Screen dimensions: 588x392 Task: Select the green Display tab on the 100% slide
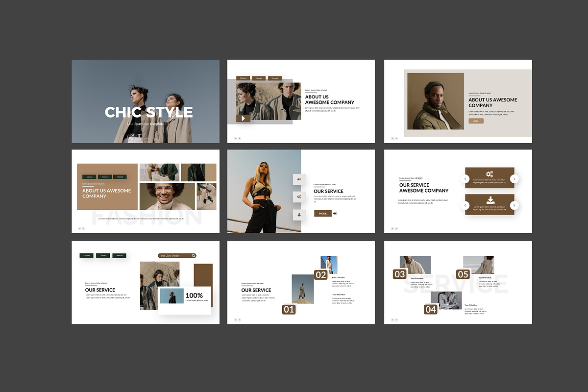point(87,255)
